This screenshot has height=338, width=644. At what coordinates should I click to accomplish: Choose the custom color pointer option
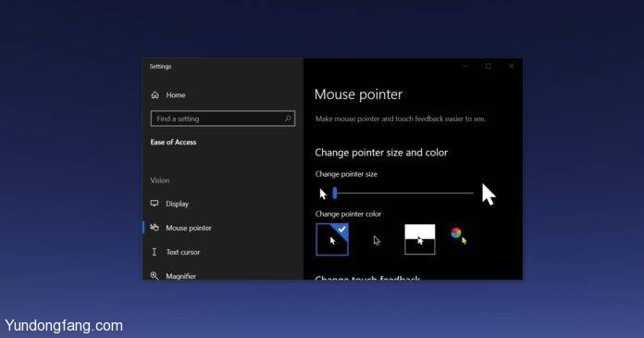coord(459,236)
